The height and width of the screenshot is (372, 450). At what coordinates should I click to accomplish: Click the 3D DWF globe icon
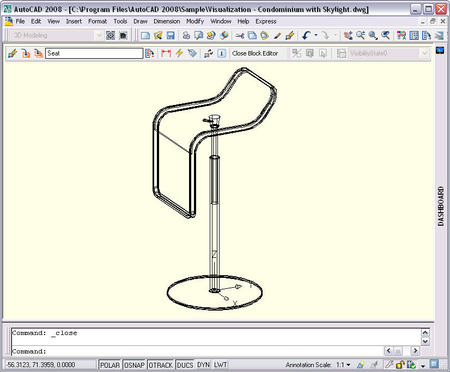224,35
